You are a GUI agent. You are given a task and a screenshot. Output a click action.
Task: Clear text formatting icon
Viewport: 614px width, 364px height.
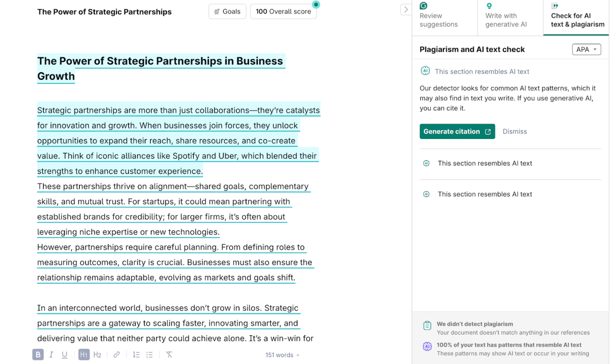[x=169, y=355]
